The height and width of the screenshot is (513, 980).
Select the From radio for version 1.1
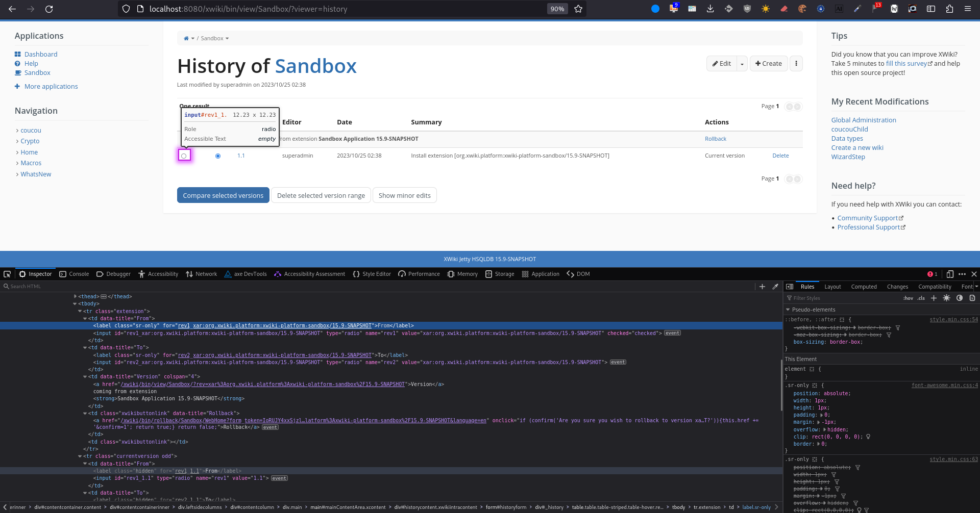(184, 156)
